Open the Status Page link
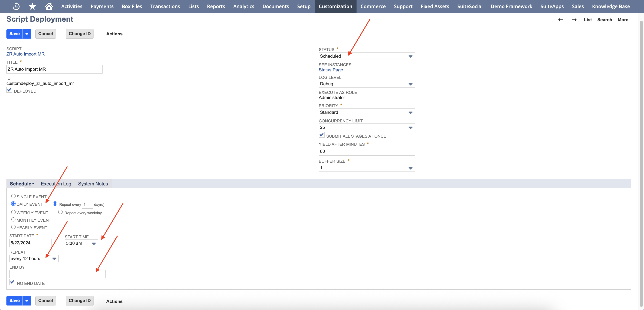The image size is (644, 310). point(331,70)
